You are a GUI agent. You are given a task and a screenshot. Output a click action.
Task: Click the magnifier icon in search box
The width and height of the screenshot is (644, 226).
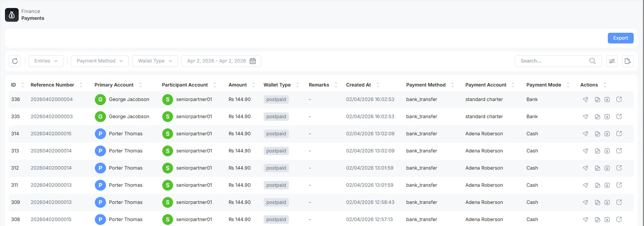tap(592, 61)
